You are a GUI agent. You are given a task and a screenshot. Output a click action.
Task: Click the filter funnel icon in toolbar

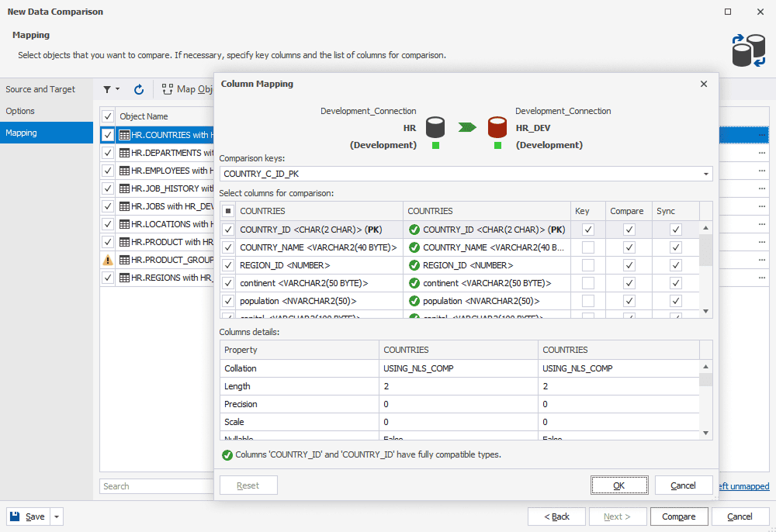[107, 89]
